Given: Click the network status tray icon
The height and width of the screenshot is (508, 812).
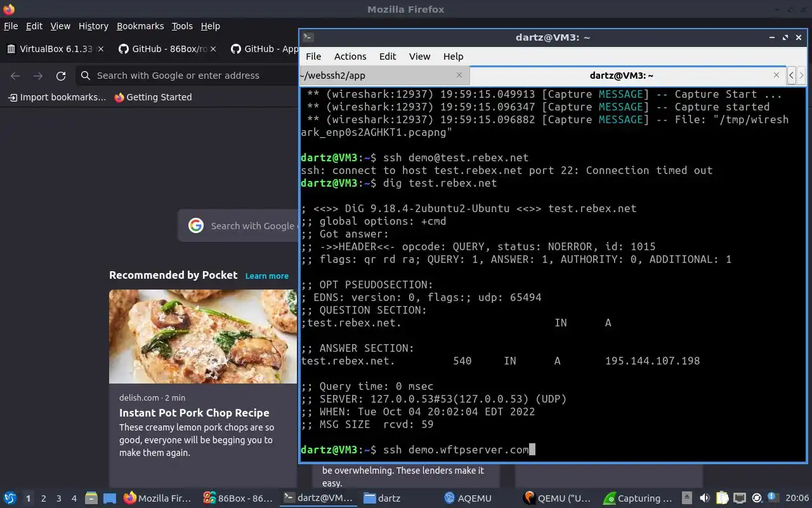Looking at the screenshot, I should (x=739, y=498).
